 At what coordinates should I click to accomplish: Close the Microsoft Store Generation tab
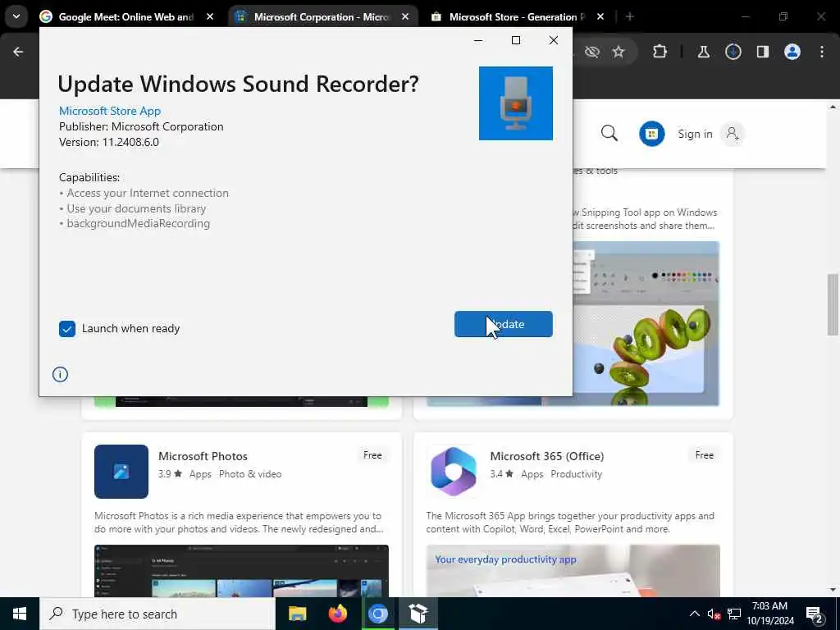(x=600, y=17)
